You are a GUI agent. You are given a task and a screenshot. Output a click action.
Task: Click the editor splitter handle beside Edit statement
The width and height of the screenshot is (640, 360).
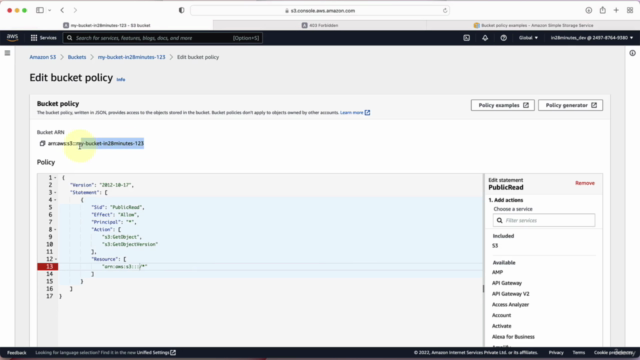click(484, 289)
